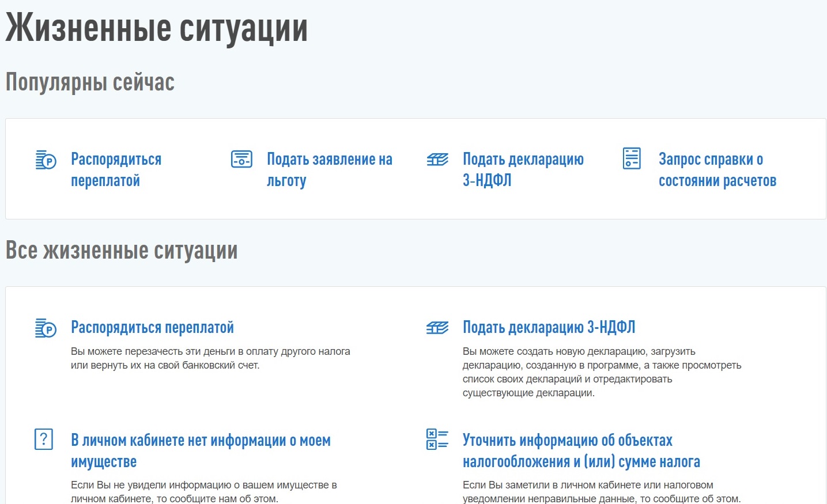Click description about incorrect data in tax notice
Viewport: 827px width, 504px height.
point(602,492)
